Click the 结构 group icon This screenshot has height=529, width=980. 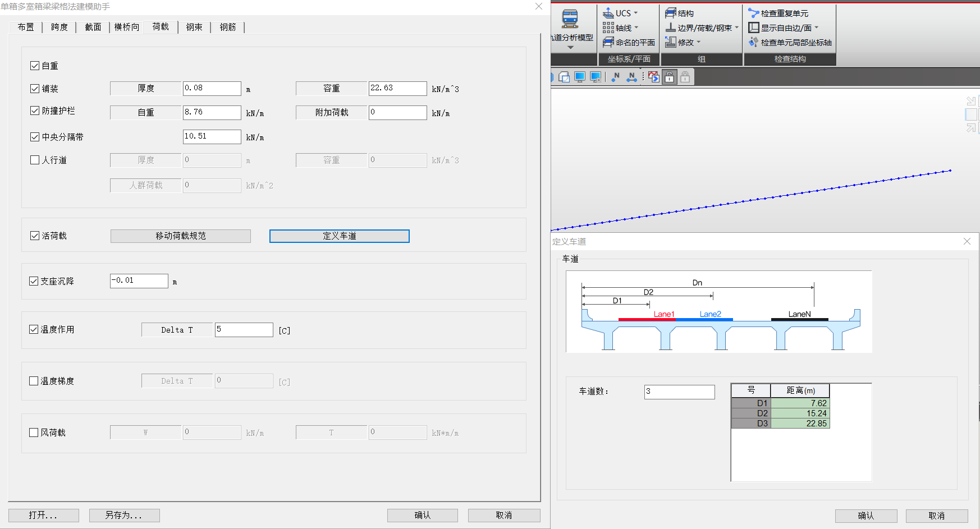[x=670, y=13]
